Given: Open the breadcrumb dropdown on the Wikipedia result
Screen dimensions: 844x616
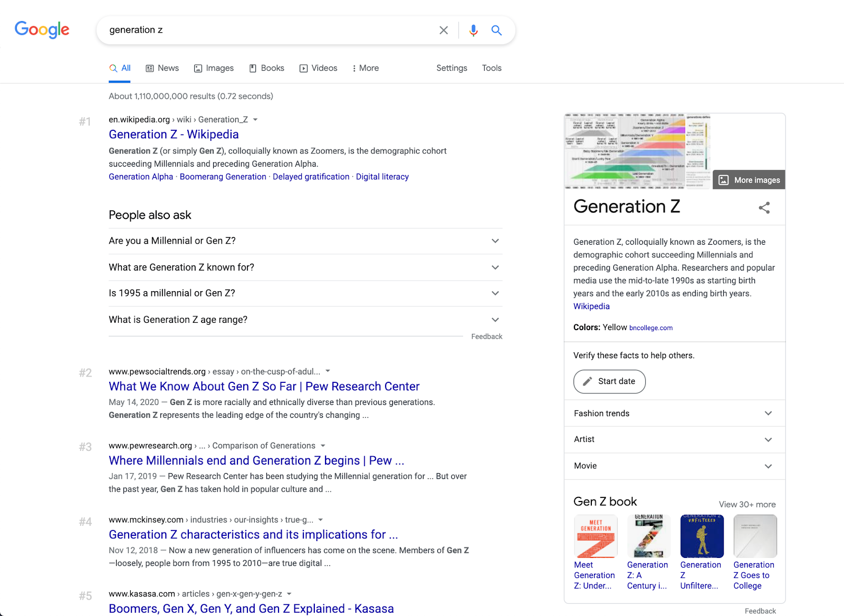Looking at the screenshot, I should click(x=255, y=119).
